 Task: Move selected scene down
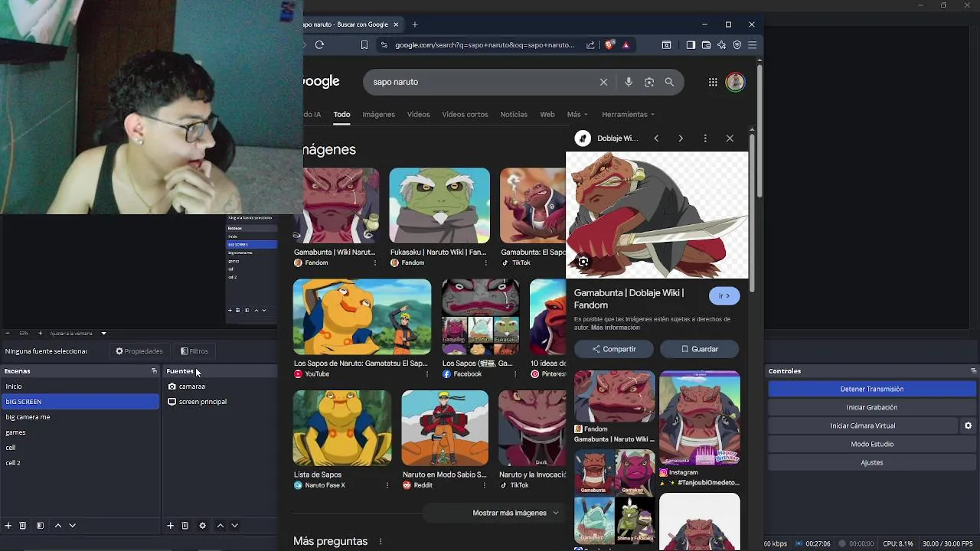[73, 526]
